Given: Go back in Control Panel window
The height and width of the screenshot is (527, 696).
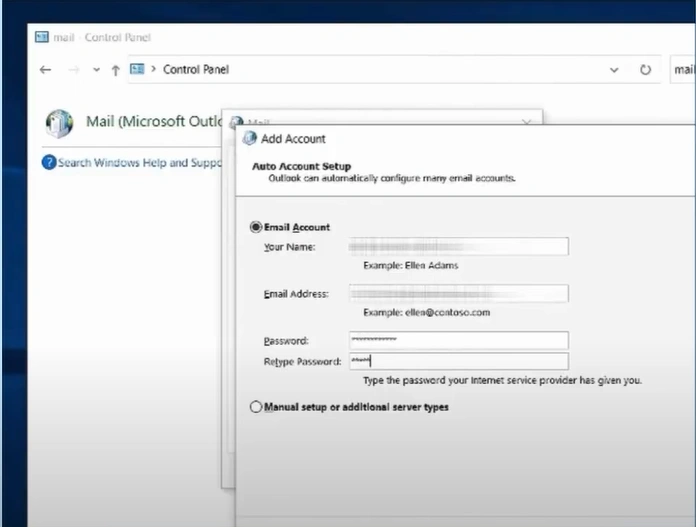Looking at the screenshot, I should tap(45, 70).
